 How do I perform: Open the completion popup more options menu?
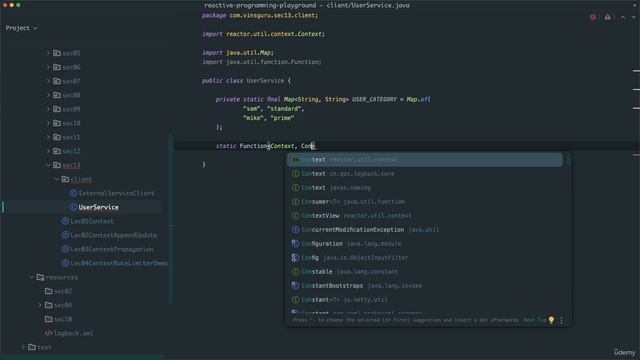pyautogui.click(x=561, y=320)
